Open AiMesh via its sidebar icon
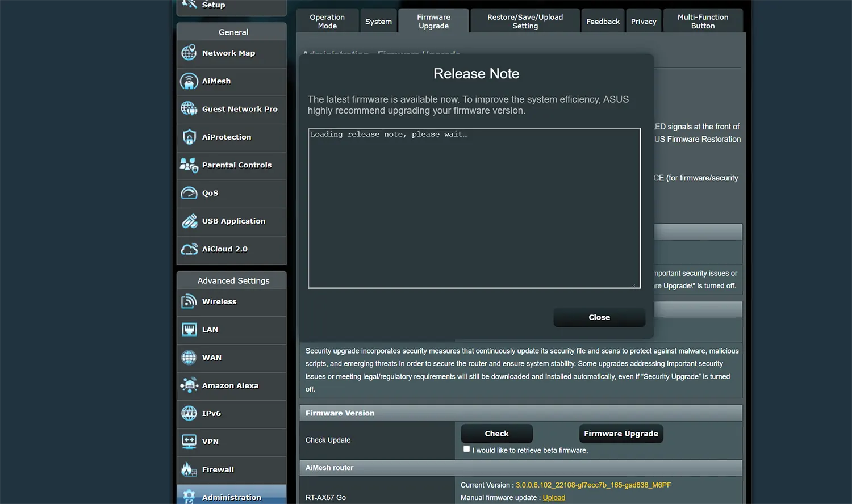The width and height of the screenshot is (852, 504). [189, 81]
